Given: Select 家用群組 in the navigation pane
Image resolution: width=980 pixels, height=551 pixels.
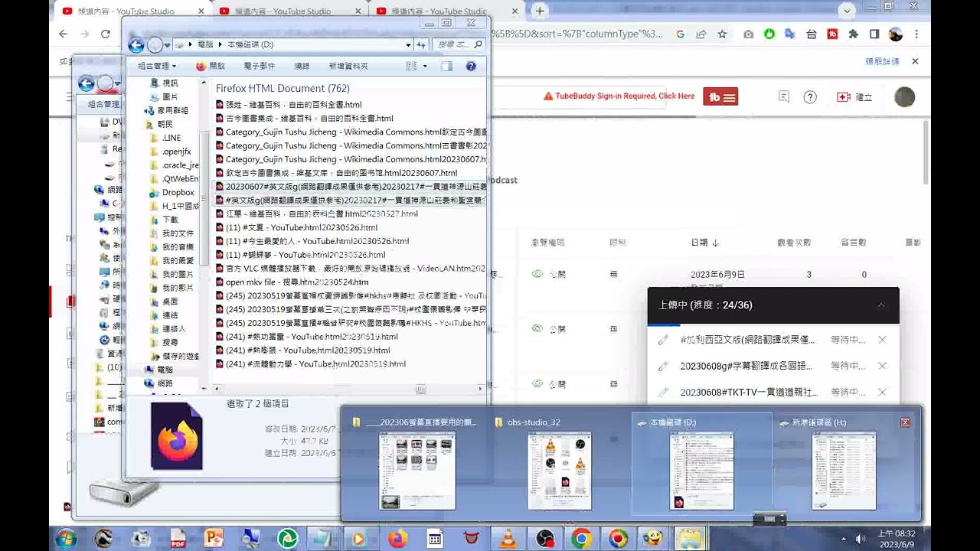Looking at the screenshot, I should point(166,110).
